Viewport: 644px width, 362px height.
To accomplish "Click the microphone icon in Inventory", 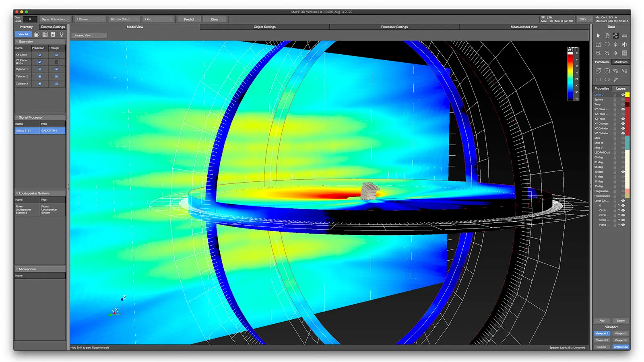I will point(61,34).
